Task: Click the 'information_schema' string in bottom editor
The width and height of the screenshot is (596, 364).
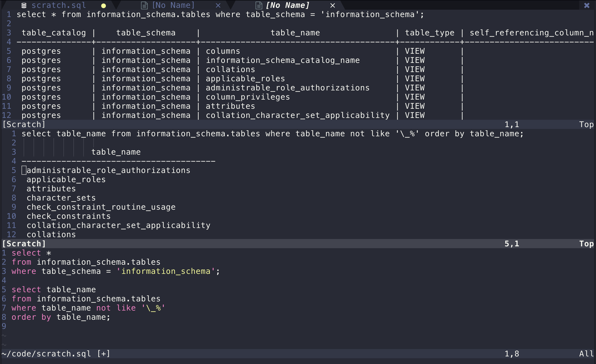Action: (x=166, y=271)
